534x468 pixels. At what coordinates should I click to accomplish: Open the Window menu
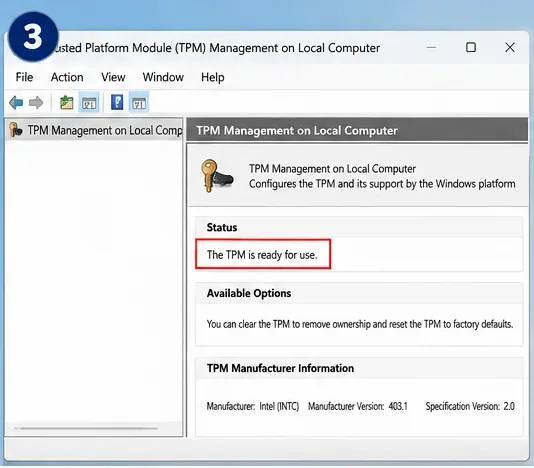[x=163, y=77]
